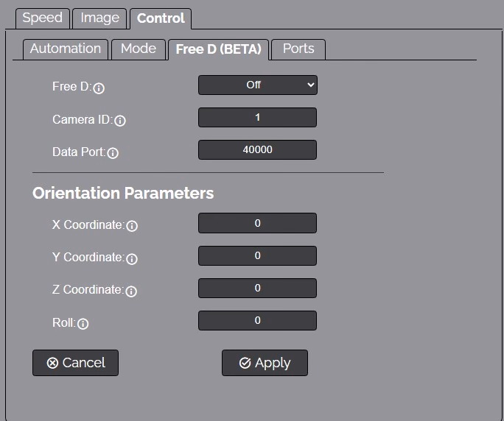Show info for Y Coordinate

click(x=132, y=259)
